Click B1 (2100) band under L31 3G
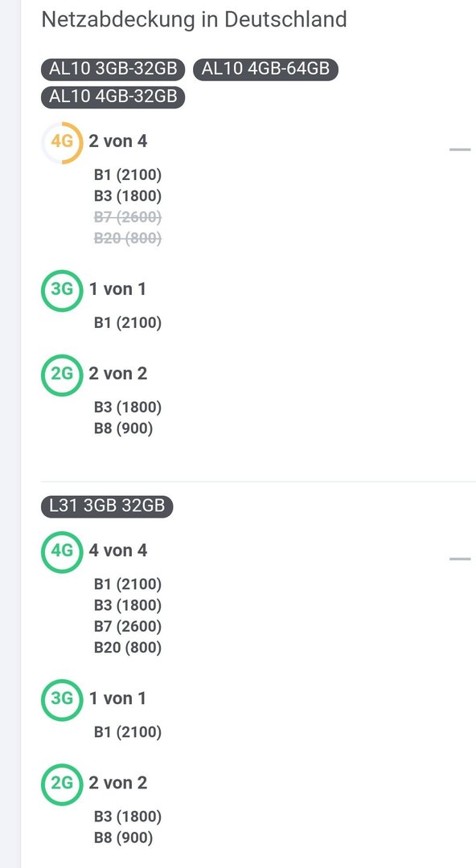The image size is (476, 868). coord(128,732)
